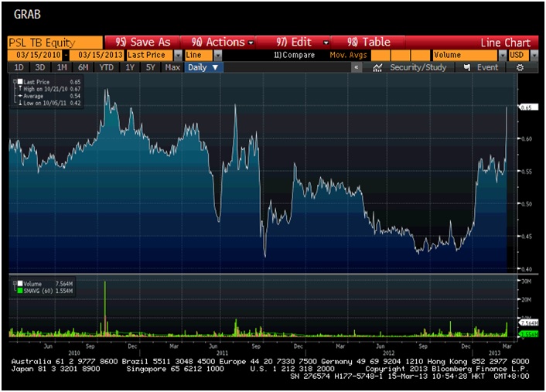546x392 pixels.
Task: Open the chart settings gear icon
Action: pyautogui.click(x=520, y=67)
